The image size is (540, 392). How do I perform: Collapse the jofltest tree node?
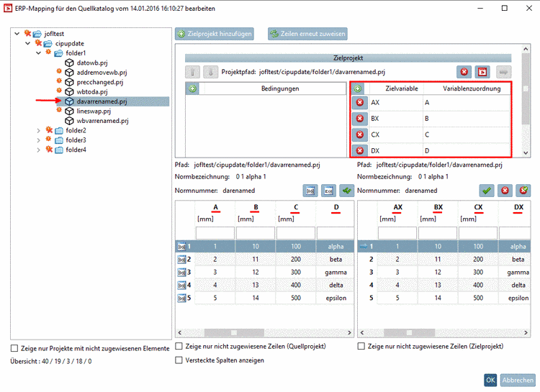(x=17, y=34)
